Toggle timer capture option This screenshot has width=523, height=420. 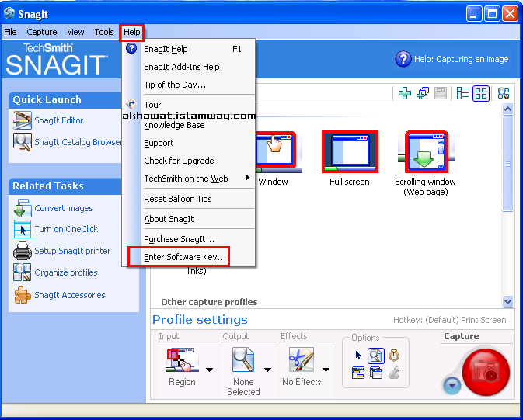[x=394, y=356]
